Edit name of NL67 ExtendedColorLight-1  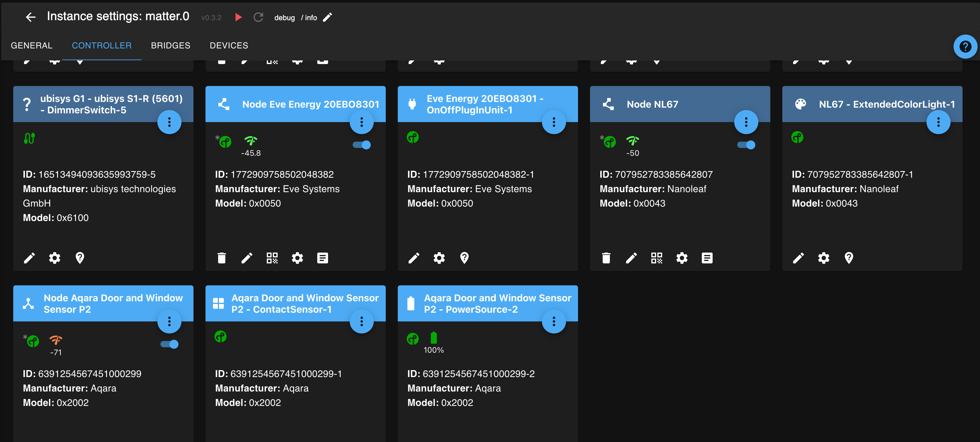[x=798, y=258]
